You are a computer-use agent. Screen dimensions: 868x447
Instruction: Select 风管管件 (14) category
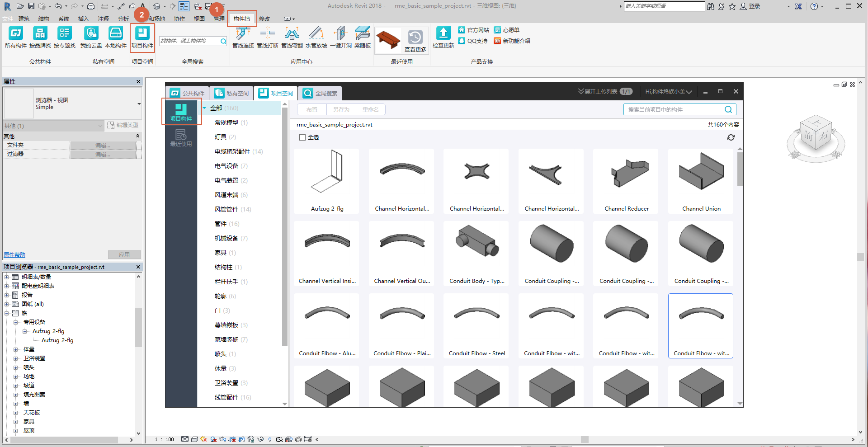tap(233, 209)
